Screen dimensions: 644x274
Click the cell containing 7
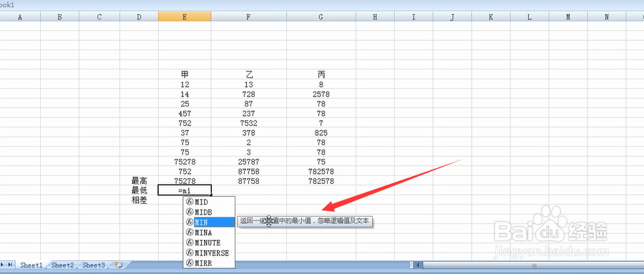point(321,123)
